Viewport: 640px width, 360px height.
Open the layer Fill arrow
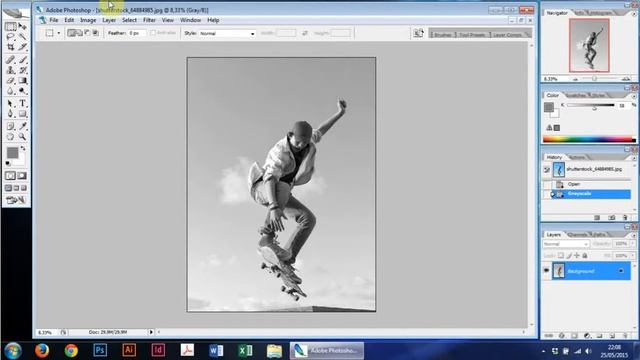[633, 256]
